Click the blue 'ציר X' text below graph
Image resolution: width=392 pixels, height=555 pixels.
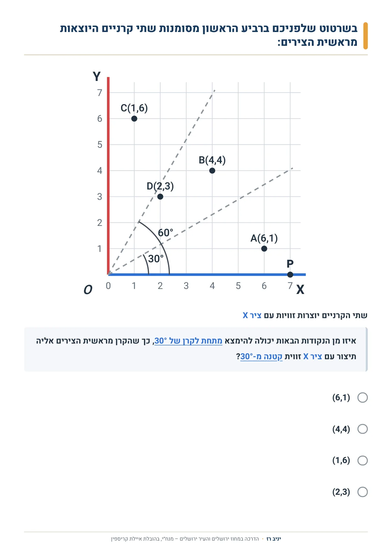[x=252, y=315]
